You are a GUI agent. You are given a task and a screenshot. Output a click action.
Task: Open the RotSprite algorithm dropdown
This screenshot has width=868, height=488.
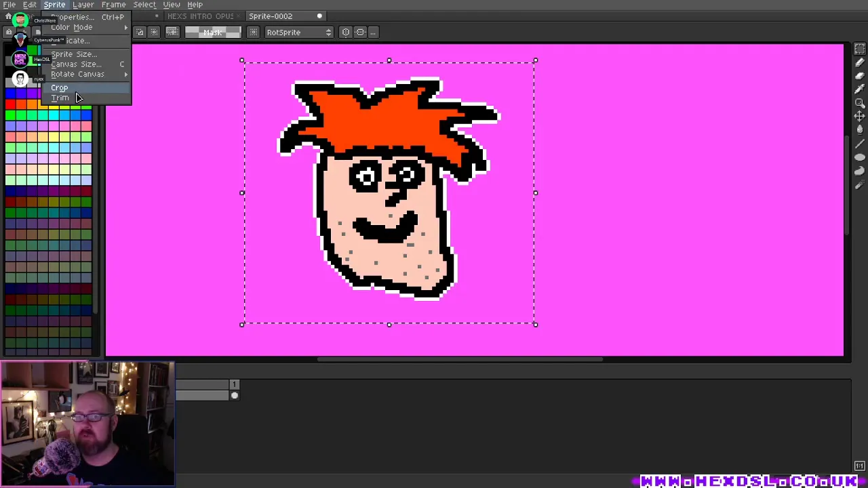point(298,32)
